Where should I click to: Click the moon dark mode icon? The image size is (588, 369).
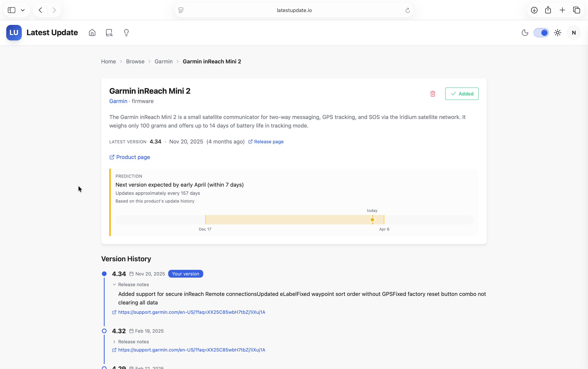click(525, 32)
